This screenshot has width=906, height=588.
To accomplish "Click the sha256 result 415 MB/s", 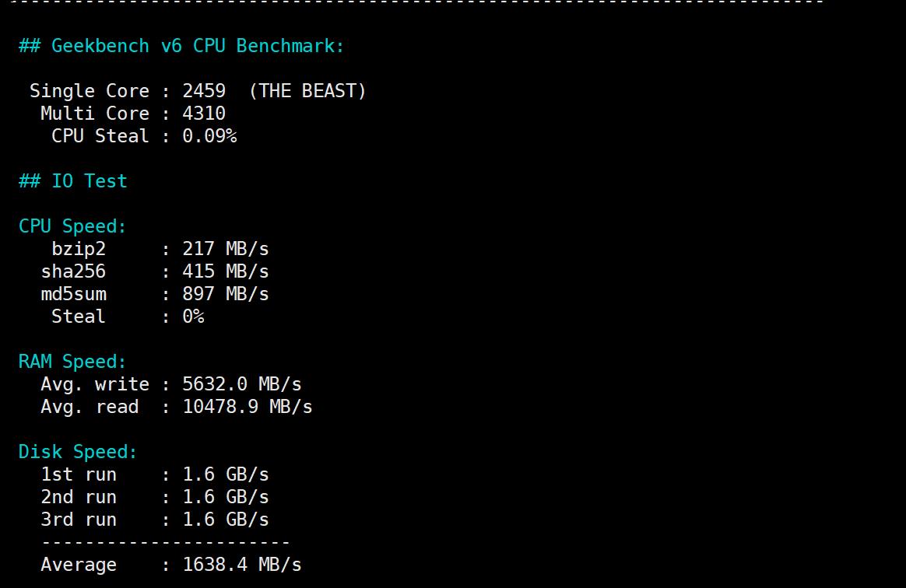I will click(x=226, y=271).
